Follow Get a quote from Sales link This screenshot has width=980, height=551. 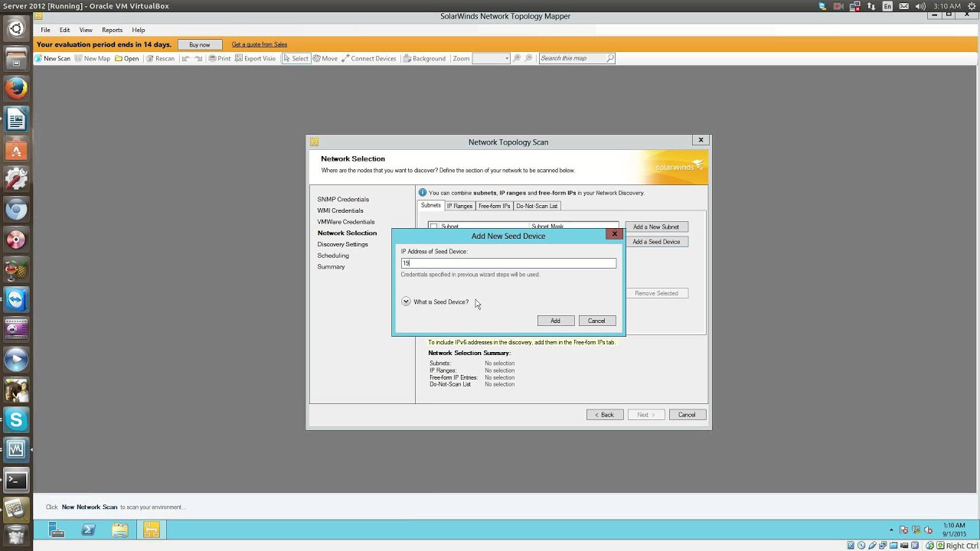coord(260,44)
